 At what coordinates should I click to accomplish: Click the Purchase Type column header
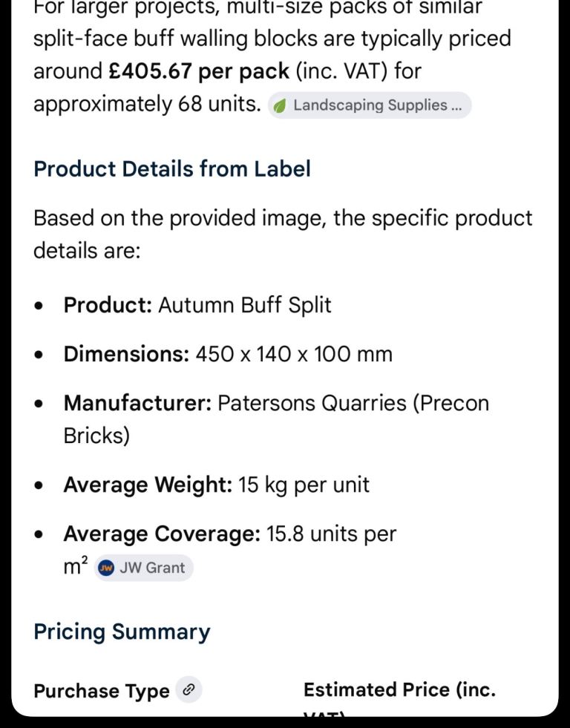102,691
